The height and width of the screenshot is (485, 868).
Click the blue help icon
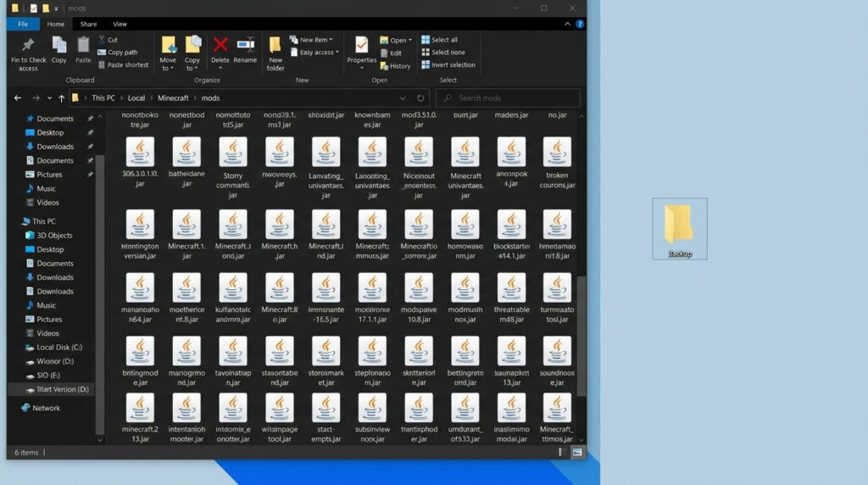580,24
